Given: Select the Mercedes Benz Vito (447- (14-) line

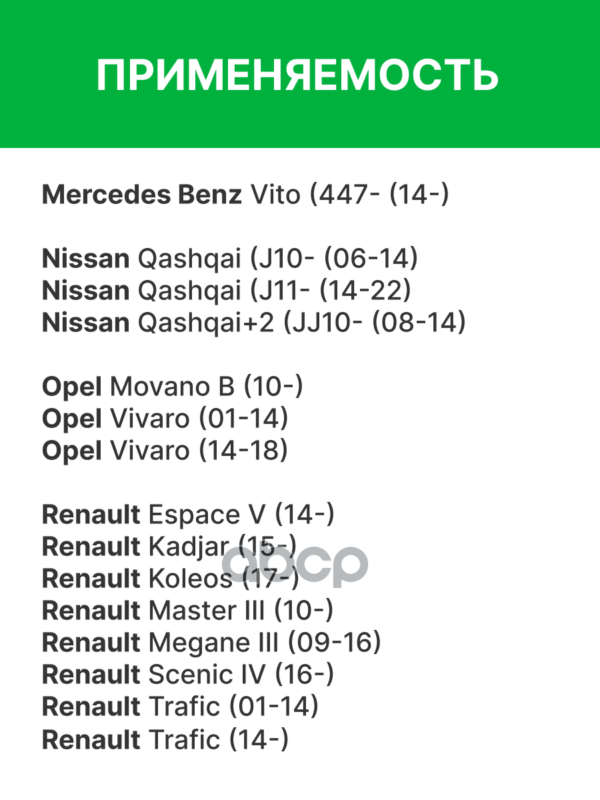Looking at the screenshot, I should click(x=245, y=194).
